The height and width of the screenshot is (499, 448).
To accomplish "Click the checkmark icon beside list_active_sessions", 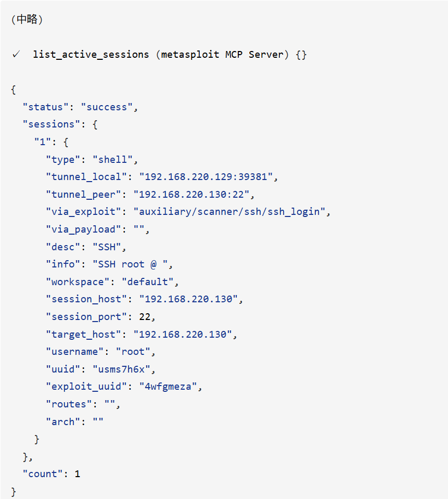I will tap(16, 55).
